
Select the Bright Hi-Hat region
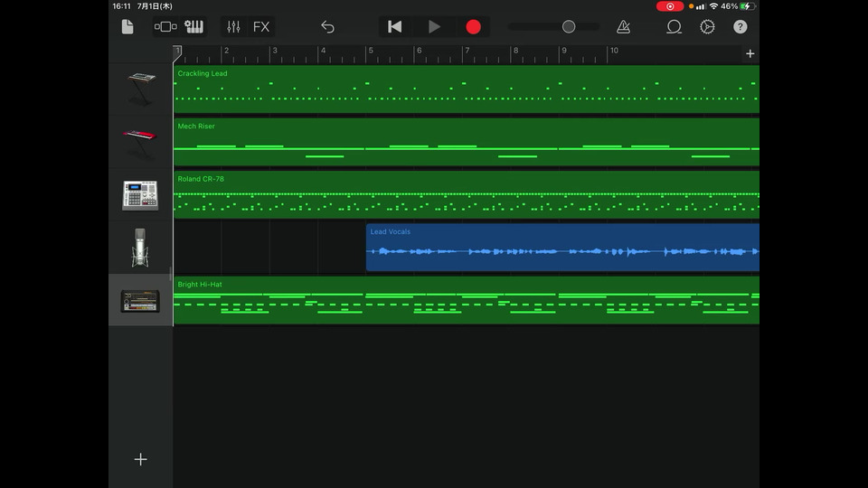(x=467, y=300)
